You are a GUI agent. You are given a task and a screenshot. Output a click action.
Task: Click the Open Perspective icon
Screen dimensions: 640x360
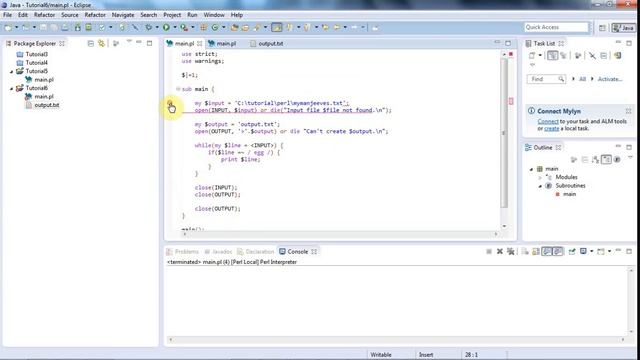602,28
